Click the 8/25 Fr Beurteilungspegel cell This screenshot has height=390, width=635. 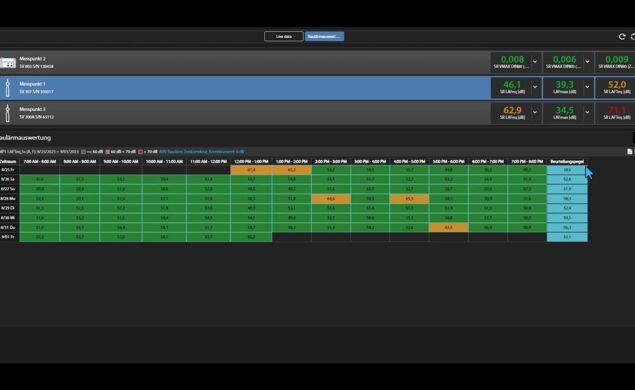tap(567, 170)
